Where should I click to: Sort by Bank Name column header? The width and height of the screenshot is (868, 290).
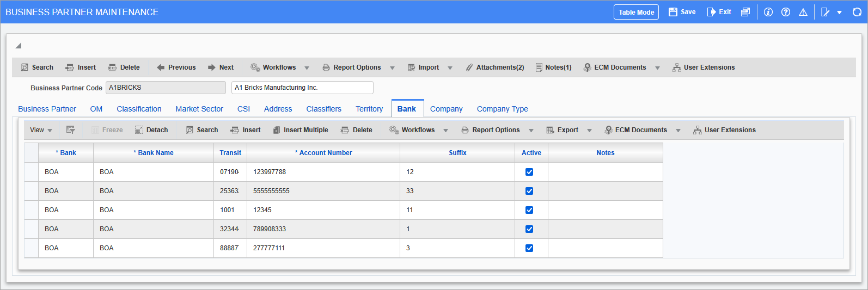(154, 153)
